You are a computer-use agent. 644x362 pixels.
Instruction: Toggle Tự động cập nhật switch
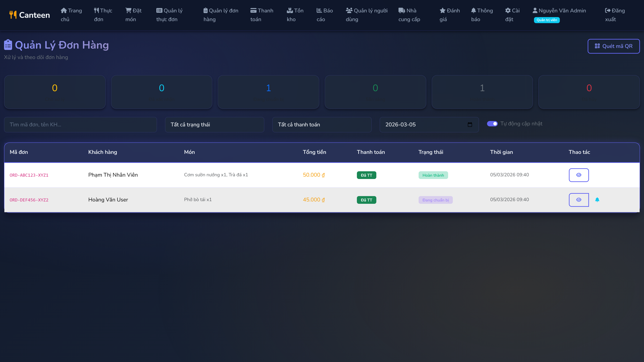492,124
